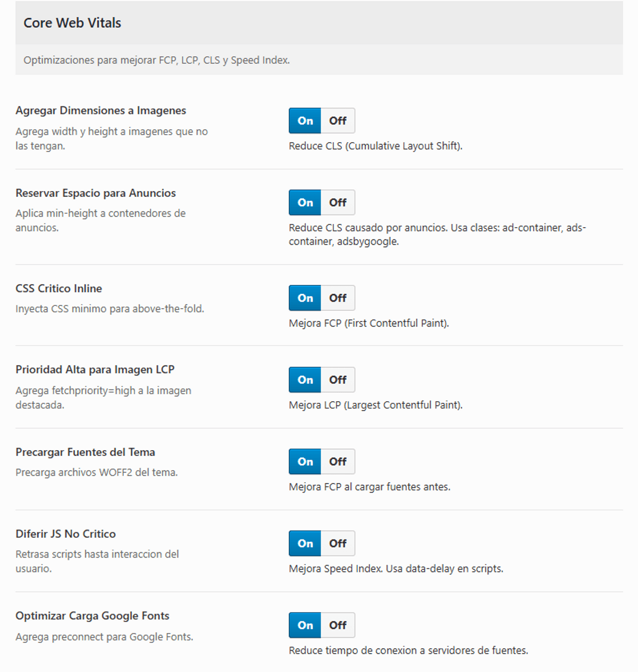Switch Optimizar Carga Google Fonts to Off
Viewport: 638px width, 672px height.
tap(338, 625)
